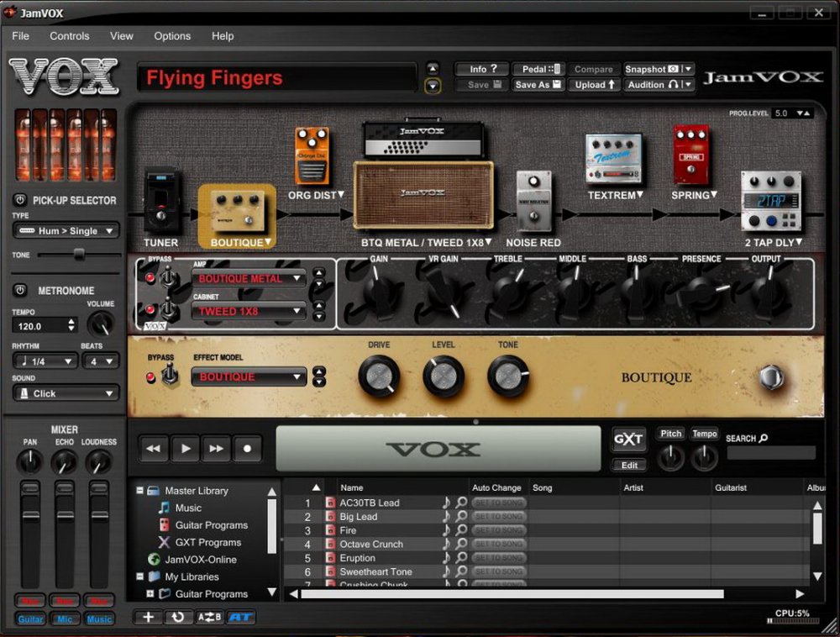Open the Rhythm dropdown showing 1/4
Screen dimensions: 840x637
point(45,361)
